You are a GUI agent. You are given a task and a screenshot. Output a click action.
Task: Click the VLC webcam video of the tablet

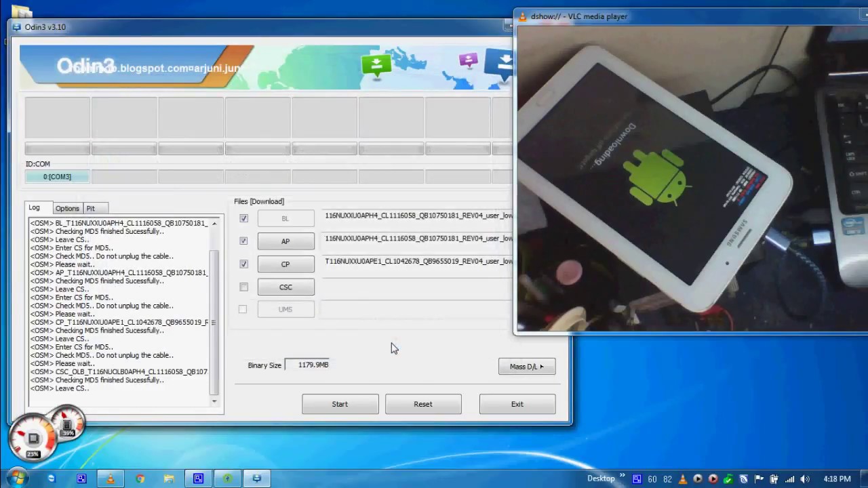[692, 178]
